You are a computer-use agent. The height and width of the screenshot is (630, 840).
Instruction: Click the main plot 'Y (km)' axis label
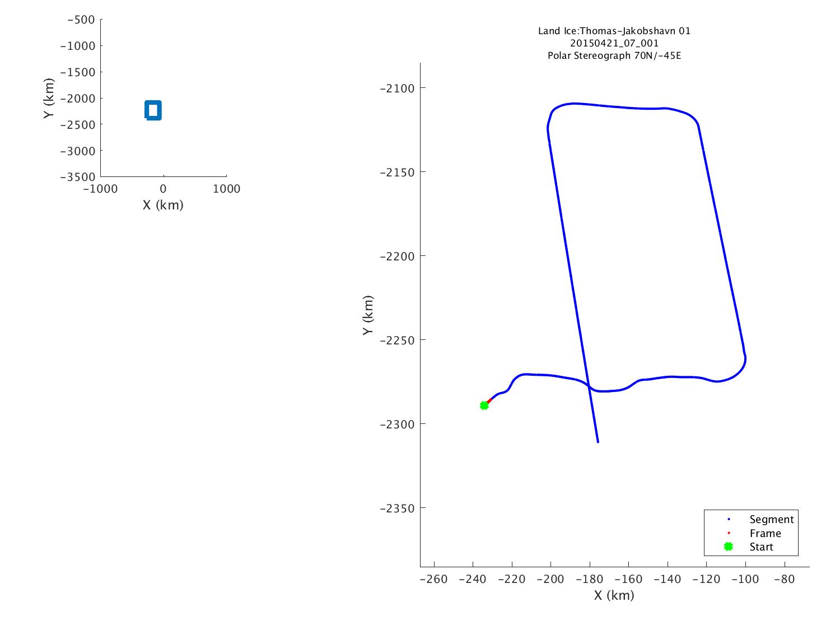pos(367,315)
